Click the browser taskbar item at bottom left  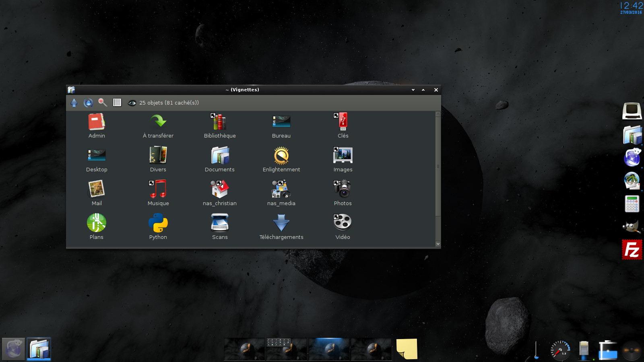[13, 349]
